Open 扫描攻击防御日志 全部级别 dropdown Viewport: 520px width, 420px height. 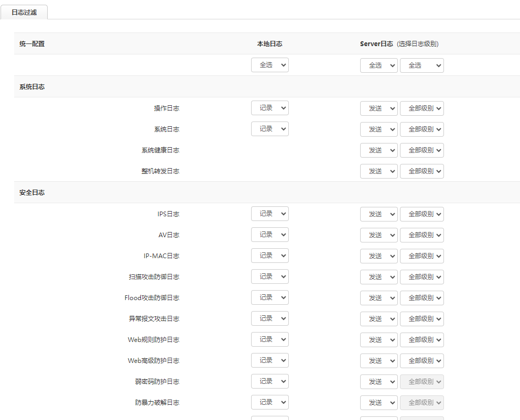click(x=422, y=277)
